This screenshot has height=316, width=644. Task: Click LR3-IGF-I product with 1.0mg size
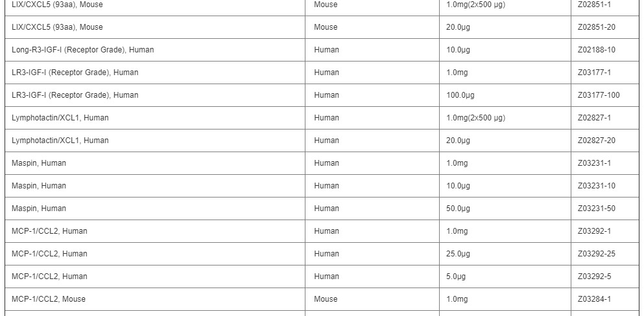point(75,73)
